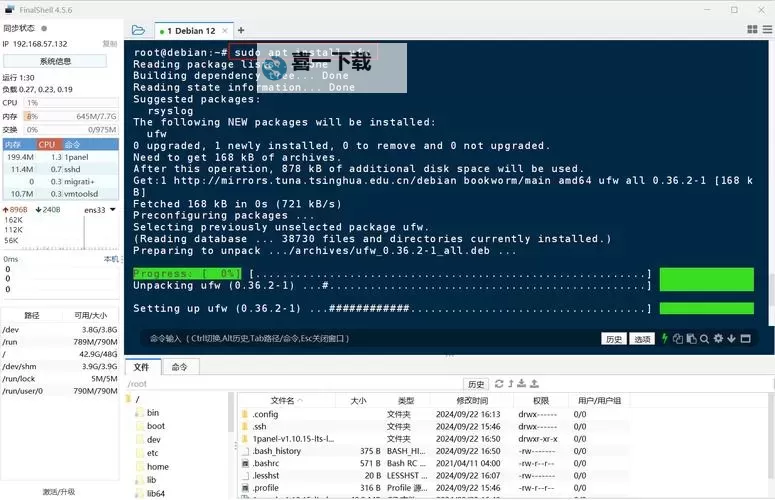Go up to parent directory
This screenshot has height=500, width=775.
tap(511, 383)
